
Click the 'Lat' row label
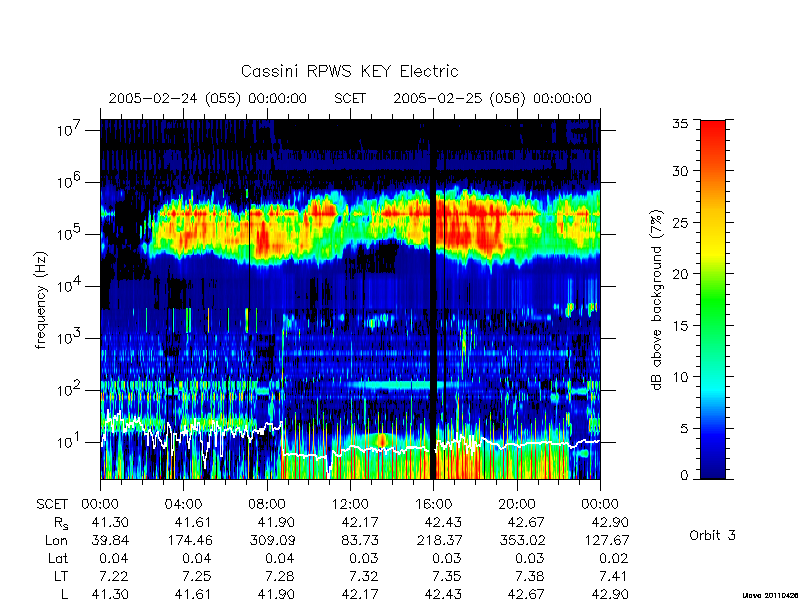[x=58, y=559]
